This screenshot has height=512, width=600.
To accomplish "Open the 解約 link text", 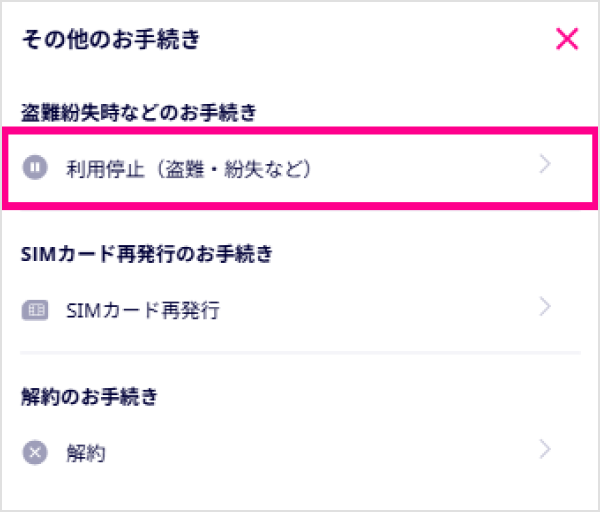I will [86, 453].
